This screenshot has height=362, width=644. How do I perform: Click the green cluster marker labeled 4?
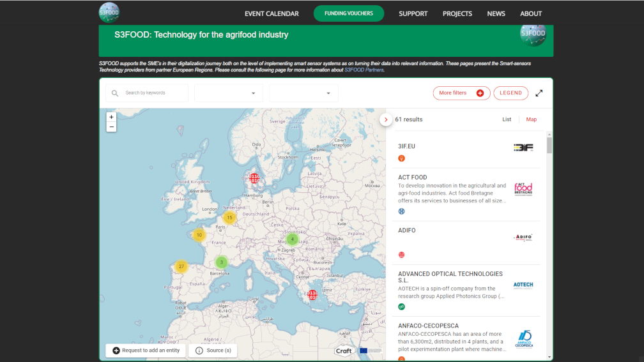(x=293, y=239)
